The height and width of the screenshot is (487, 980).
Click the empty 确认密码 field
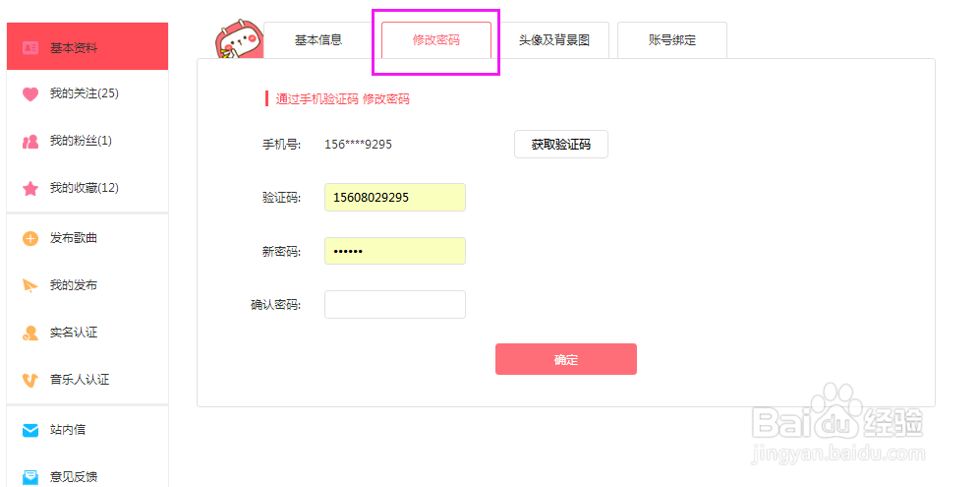[x=395, y=305]
